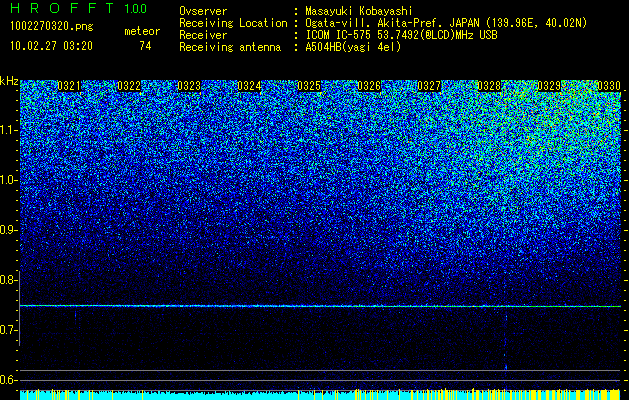Screen dimensions: 629x400
Task: Click the 0325 time marker
Action: tap(309, 86)
